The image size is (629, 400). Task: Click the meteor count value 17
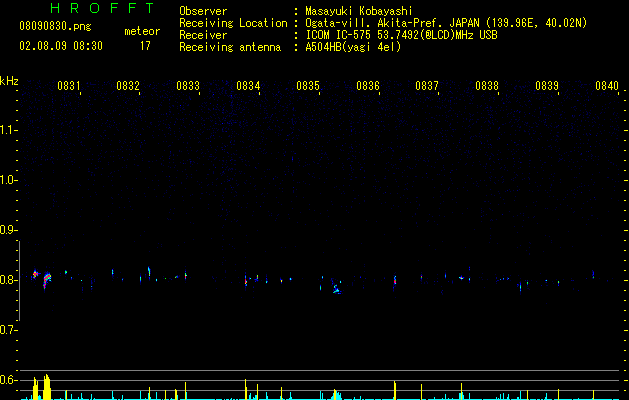point(145,46)
